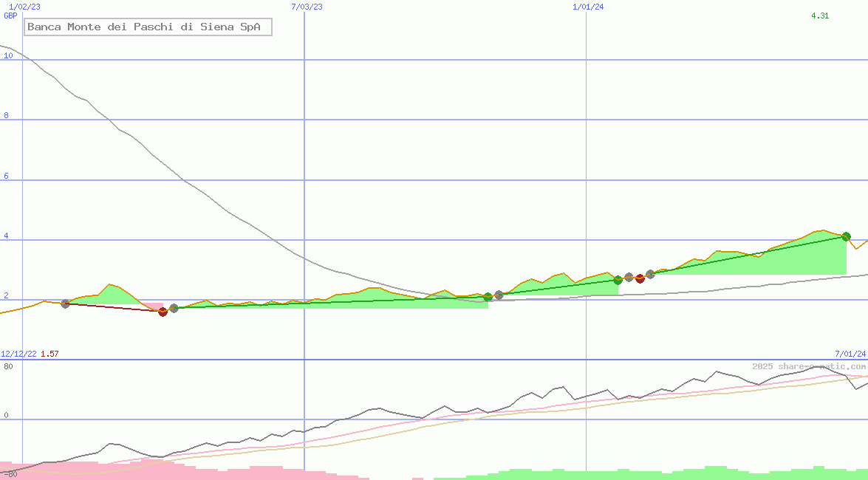Click the 1/02/23 date label
Image resolution: width=868 pixels, height=480 pixels.
point(24,7)
